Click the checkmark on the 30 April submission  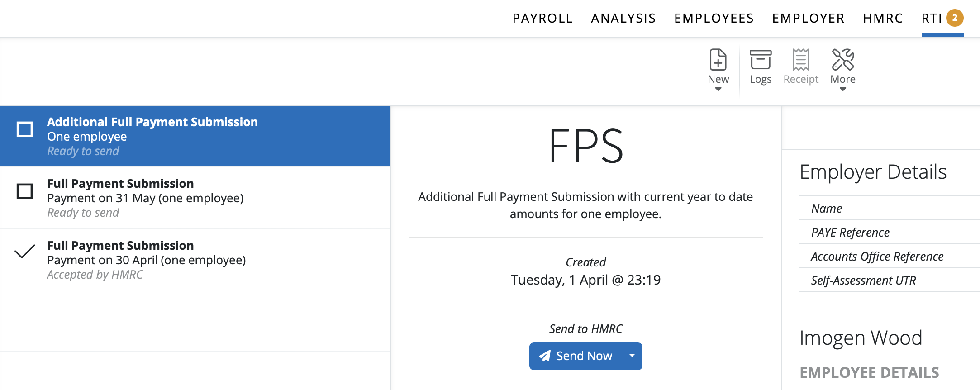coord(25,252)
